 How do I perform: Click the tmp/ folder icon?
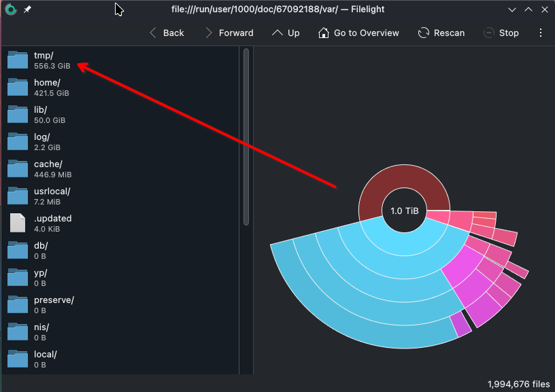click(18, 60)
